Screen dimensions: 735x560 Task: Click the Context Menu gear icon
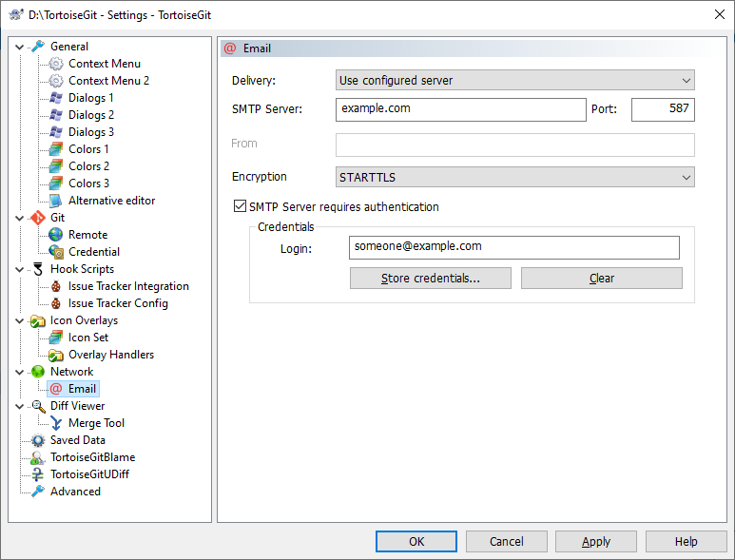[x=56, y=64]
